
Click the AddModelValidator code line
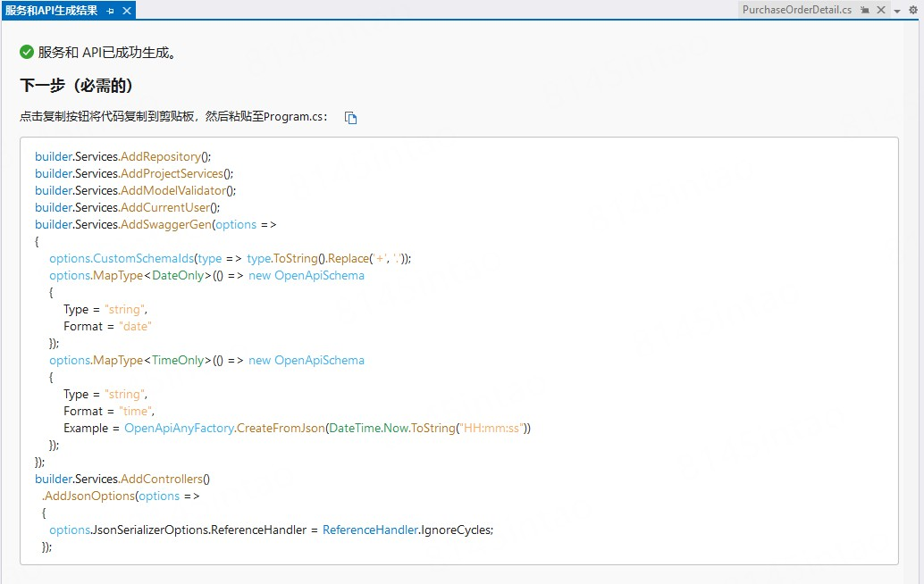pos(135,190)
